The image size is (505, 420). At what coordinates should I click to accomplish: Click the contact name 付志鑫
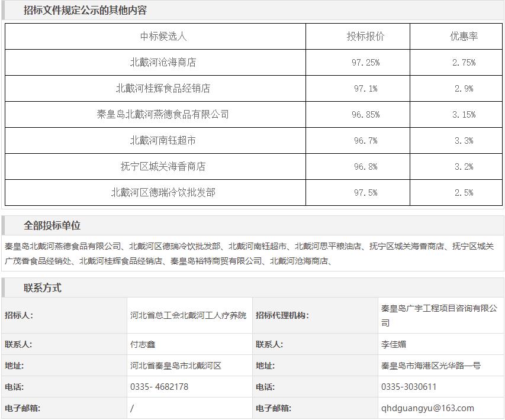(x=143, y=344)
